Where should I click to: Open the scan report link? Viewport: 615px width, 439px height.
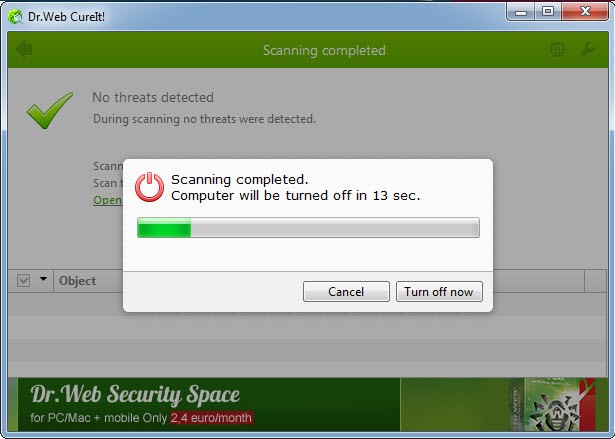click(x=108, y=200)
